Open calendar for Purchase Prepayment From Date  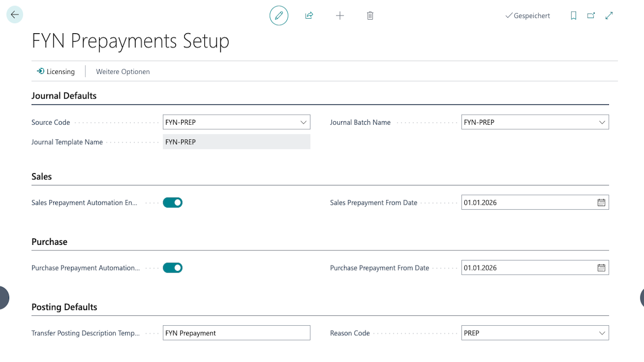601,268
